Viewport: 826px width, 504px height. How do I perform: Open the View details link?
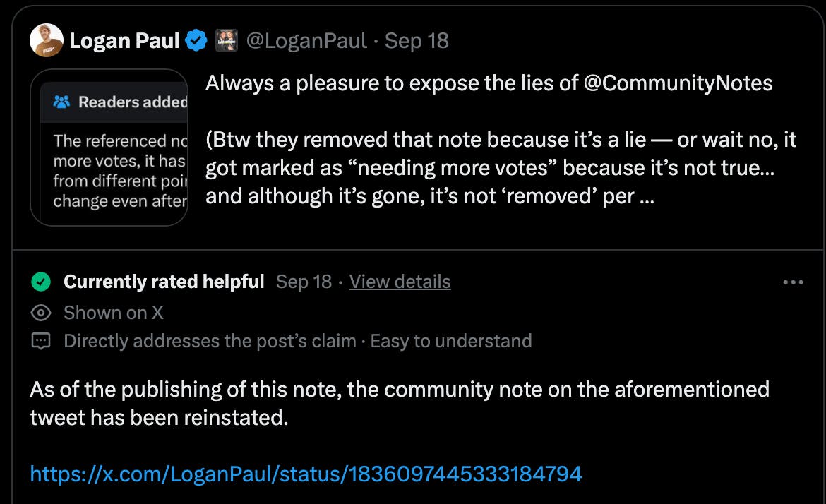[x=400, y=282]
